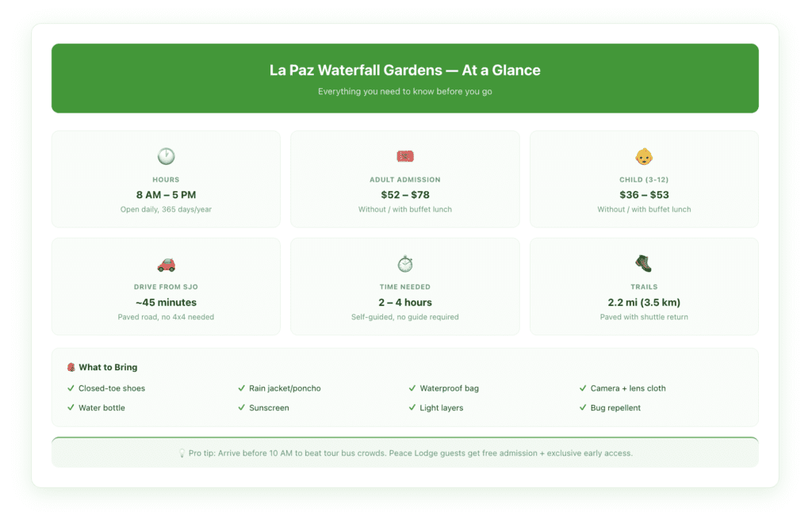
Task: Select the child face icon on Child card
Action: click(x=644, y=155)
